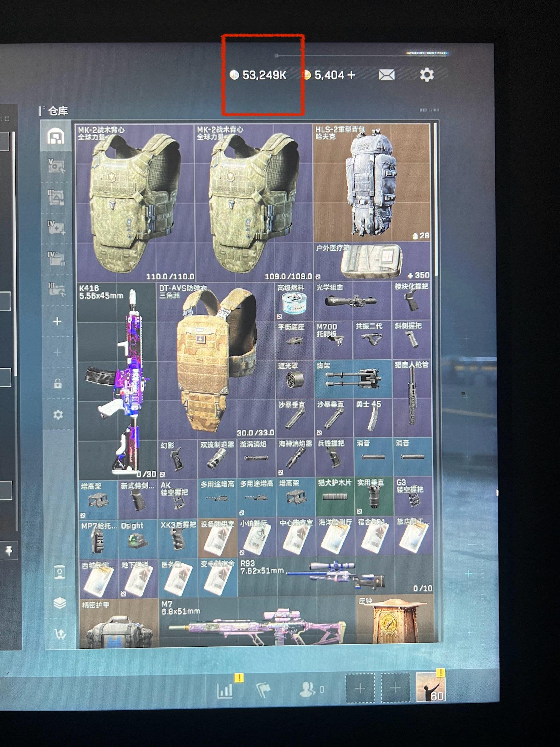Click the sort arrows icon at sidebar bottom
The height and width of the screenshot is (747, 560).
(x=60, y=634)
